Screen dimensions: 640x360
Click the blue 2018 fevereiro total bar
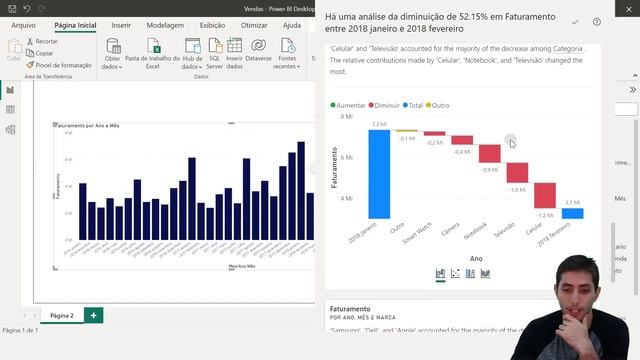tap(573, 213)
